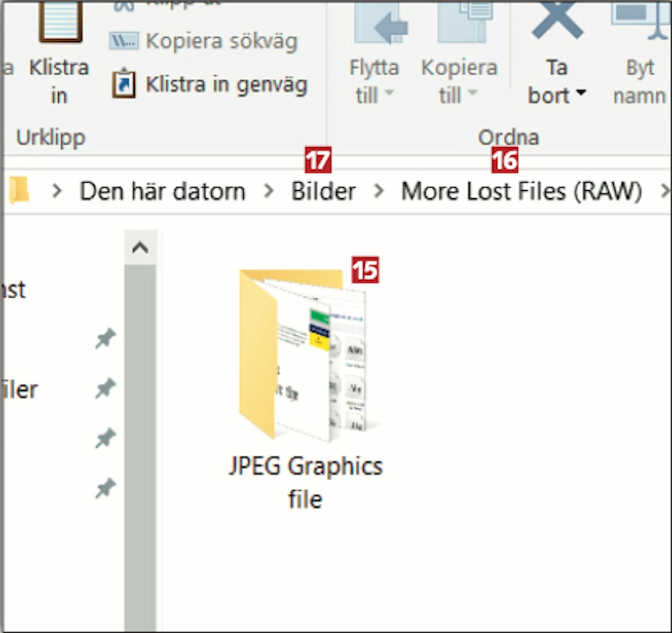Select More Lost Files (RAW) breadcrumb
This screenshot has width=672, height=633.
[x=521, y=191]
